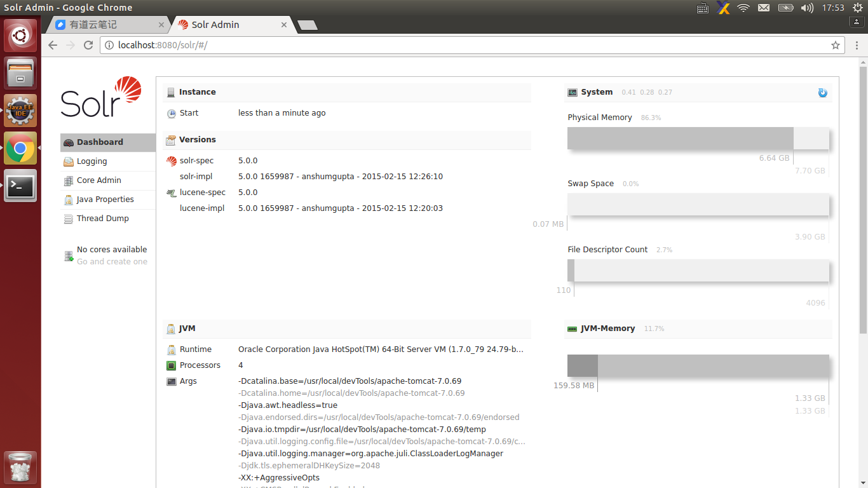
Task: Click the JVM-Memory usage bar
Action: point(698,365)
